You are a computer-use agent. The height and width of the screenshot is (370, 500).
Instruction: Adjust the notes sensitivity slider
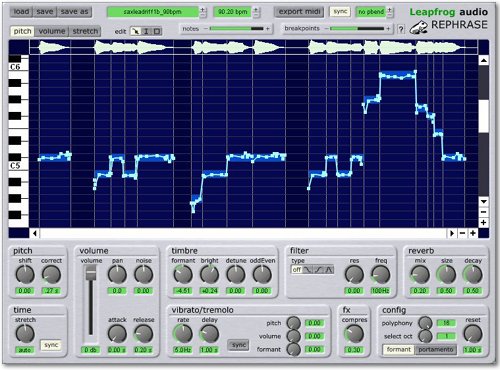tap(236, 29)
